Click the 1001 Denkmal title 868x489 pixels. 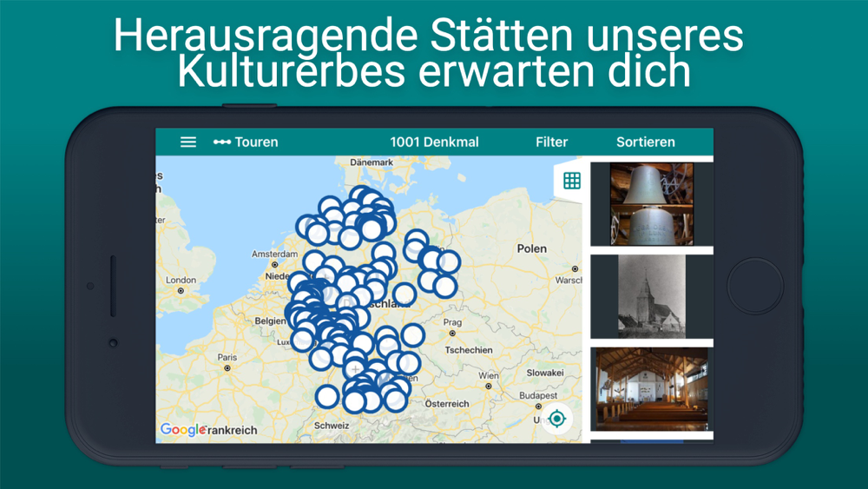click(x=434, y=142)
